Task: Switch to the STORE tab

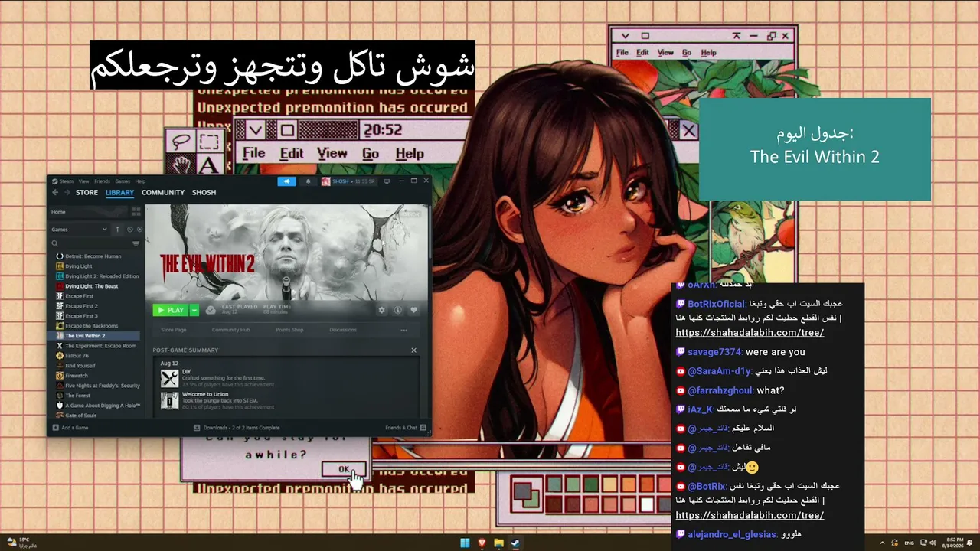Action: [x=87, y=192]
